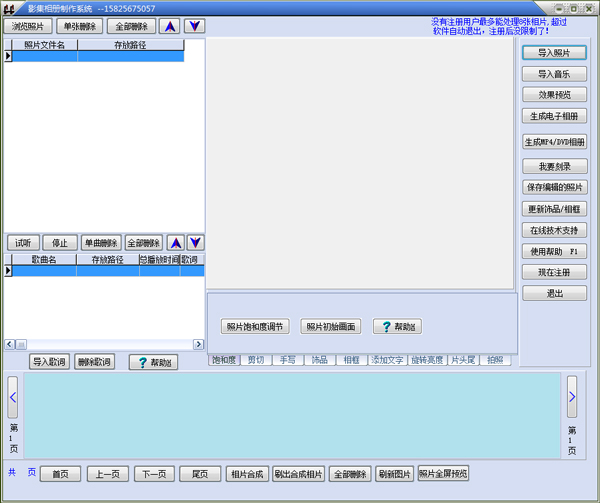Open 帮助 next to 照片初始画面 button
This screenshot has height=503, width=600.
[398, 327]
